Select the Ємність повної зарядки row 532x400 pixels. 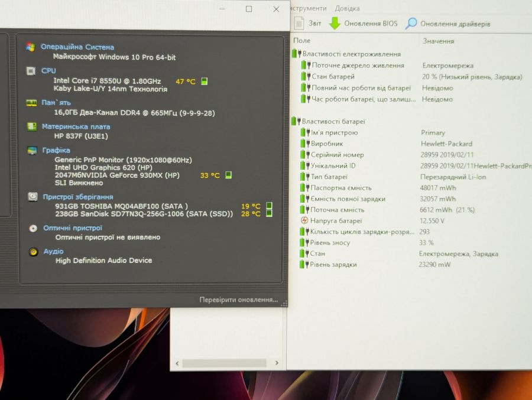tap(413, 199)
